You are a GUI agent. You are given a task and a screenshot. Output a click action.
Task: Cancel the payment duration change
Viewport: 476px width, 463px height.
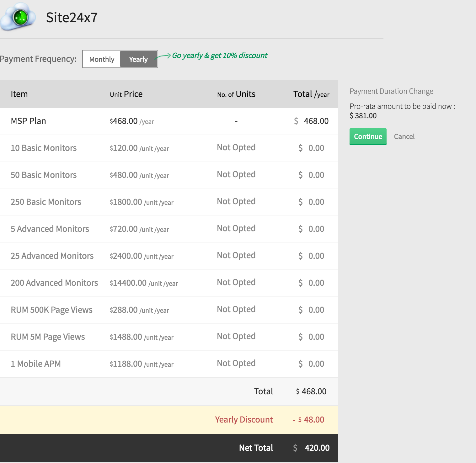coord(404,136)
